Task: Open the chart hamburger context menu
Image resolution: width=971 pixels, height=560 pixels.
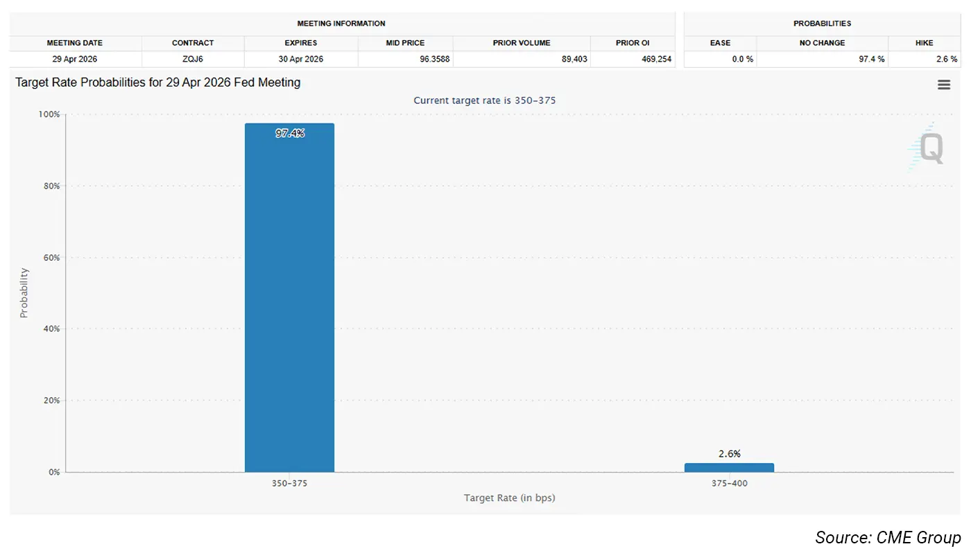Action: [x=943, y=85]
